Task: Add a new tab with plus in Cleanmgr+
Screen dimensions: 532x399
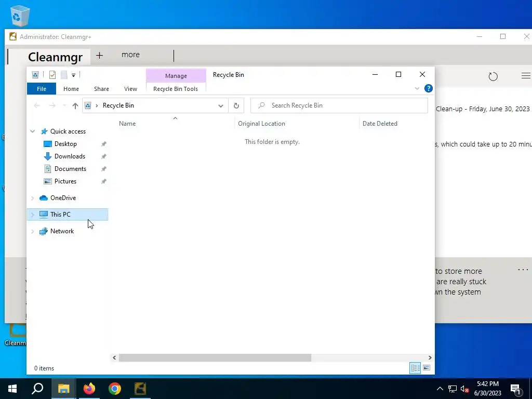Action: pos(99,55)
